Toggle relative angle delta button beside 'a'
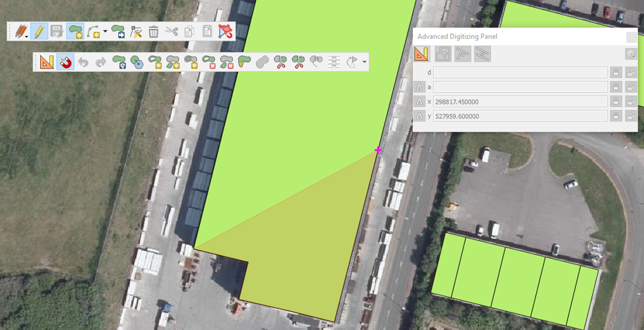Screen dimensions: 644x330 pos(419,87)
